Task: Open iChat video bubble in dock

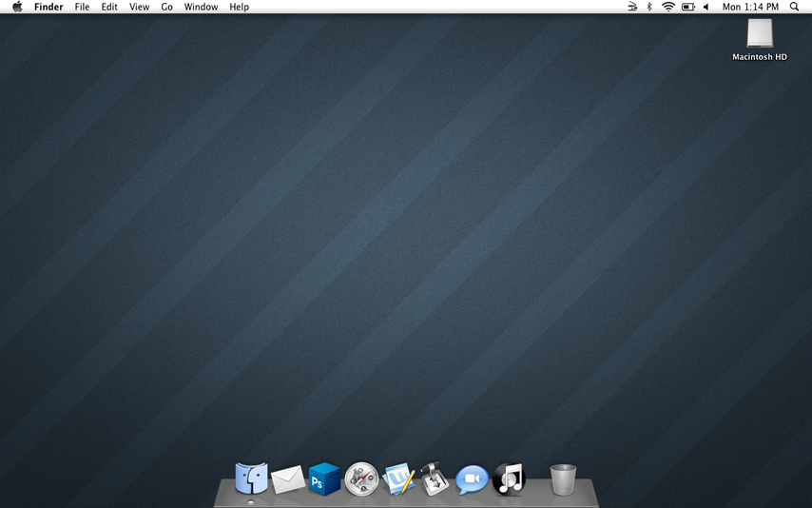Action: click(472, 479)
